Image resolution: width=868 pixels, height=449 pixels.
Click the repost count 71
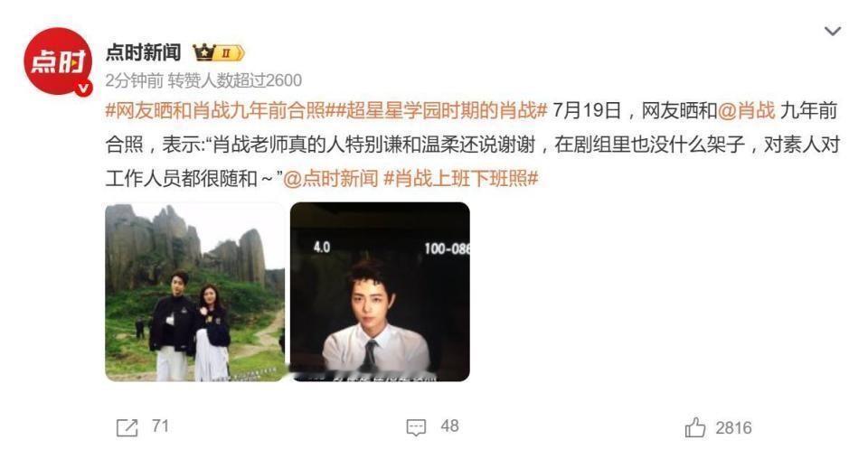[x=160, y=426]
